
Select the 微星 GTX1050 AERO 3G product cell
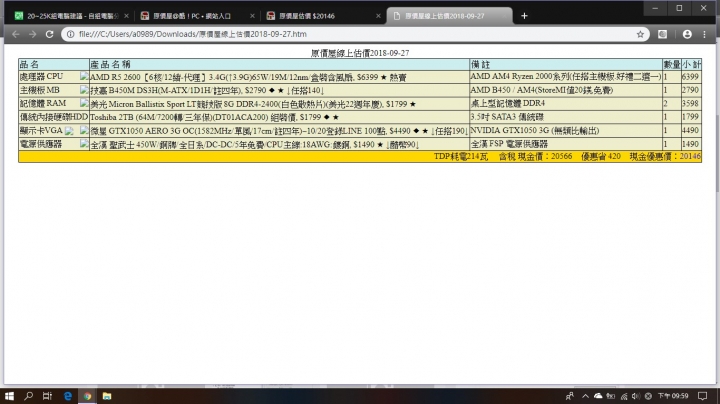tap(279, 131)
